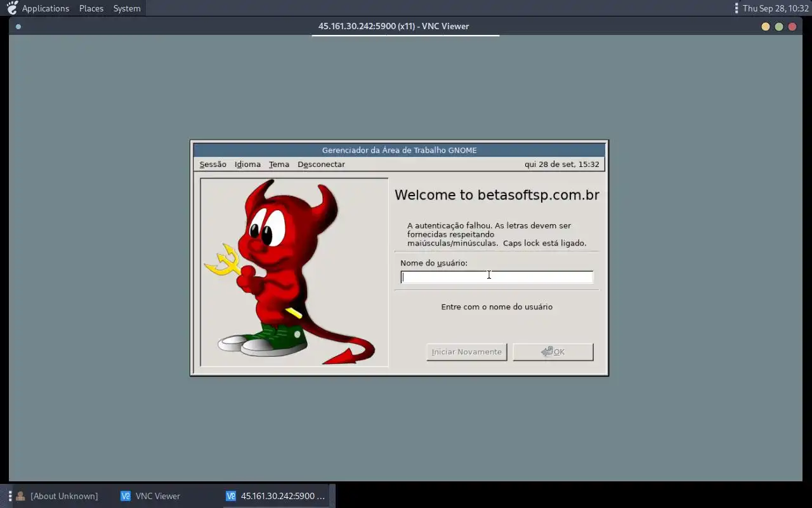Open the Tema menu
Viewport: 812px width, 508px height.
278,164
